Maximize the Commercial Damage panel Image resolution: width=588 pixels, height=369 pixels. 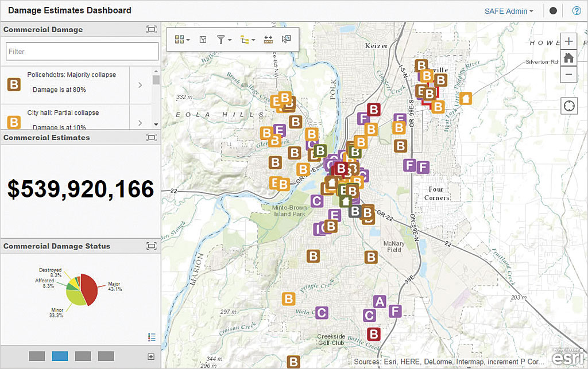(x=151, y=30)
